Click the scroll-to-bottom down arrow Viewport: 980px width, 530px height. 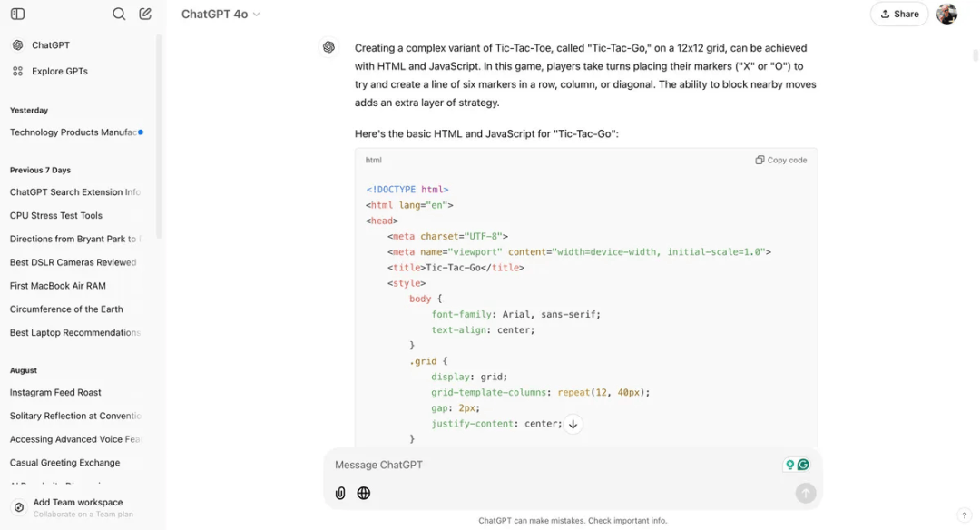point(573,424)
